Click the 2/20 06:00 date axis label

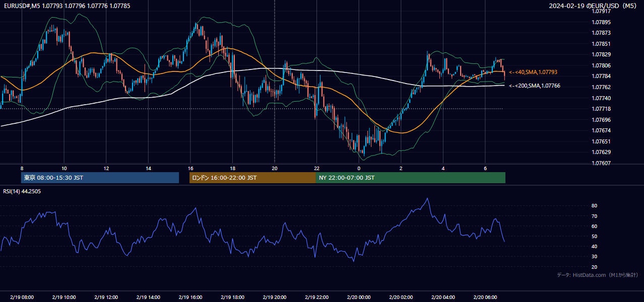[x=485, y=297]
